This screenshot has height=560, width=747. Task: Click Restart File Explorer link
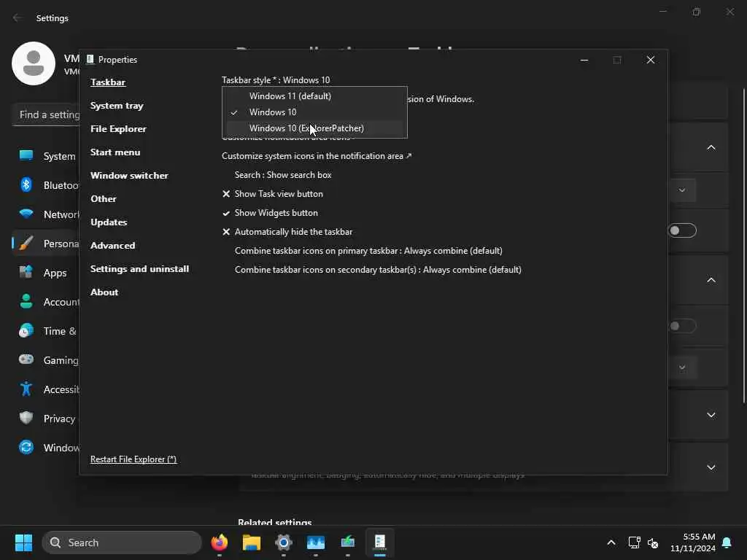[x=133, y=459]
